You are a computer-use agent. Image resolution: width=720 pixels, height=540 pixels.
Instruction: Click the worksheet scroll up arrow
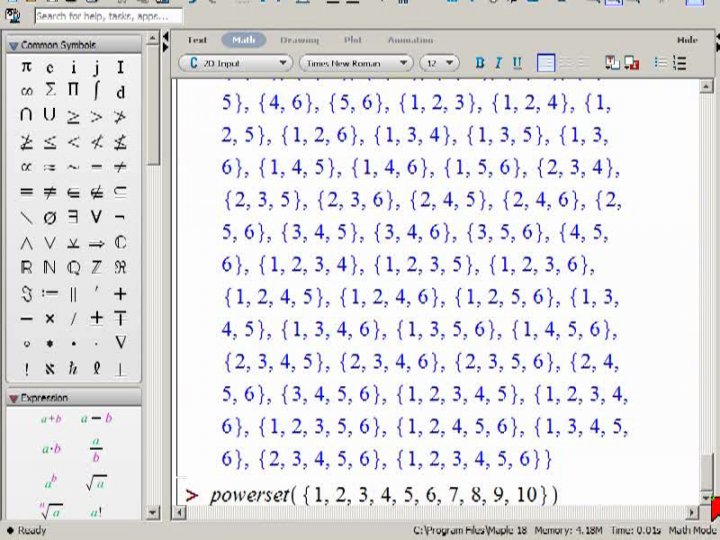(x=706, y=86)
